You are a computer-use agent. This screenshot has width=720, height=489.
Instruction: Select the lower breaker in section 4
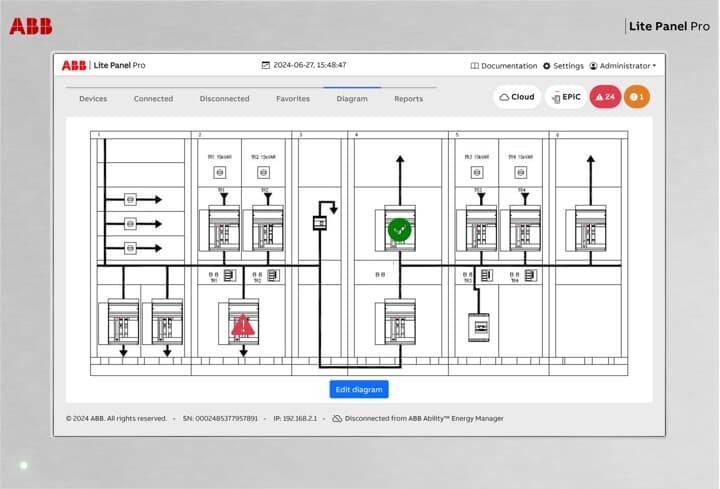(400, 321)
